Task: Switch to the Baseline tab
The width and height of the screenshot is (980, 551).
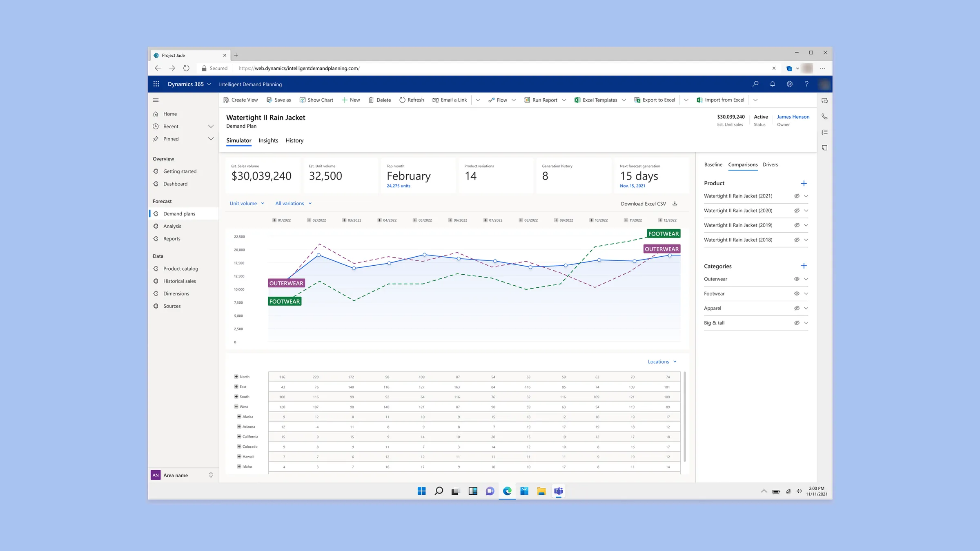Action: 713,164
